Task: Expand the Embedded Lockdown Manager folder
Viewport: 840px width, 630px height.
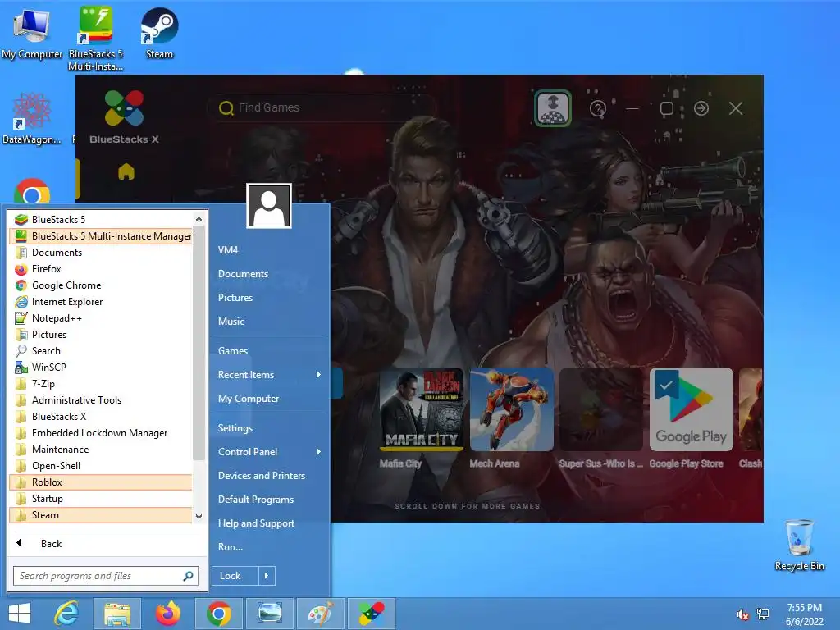Action: point(101,433)
